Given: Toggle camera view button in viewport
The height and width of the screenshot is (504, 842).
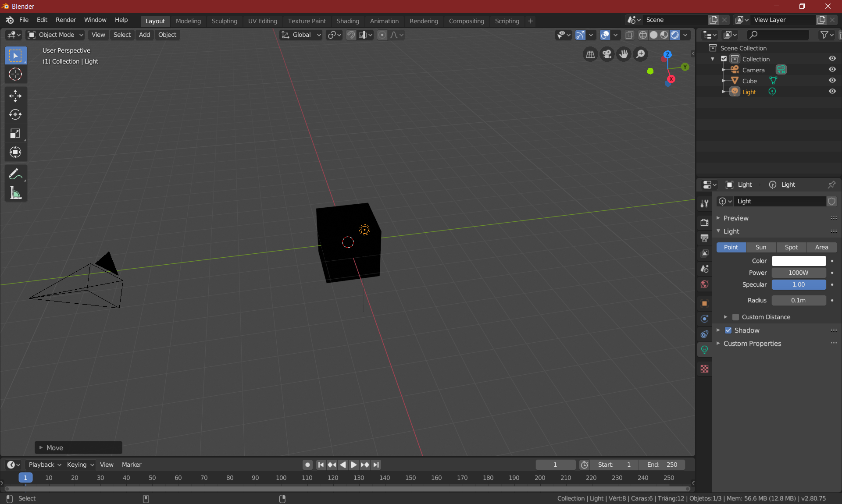Looking at the screenshot, I should (x=607, y=54).
